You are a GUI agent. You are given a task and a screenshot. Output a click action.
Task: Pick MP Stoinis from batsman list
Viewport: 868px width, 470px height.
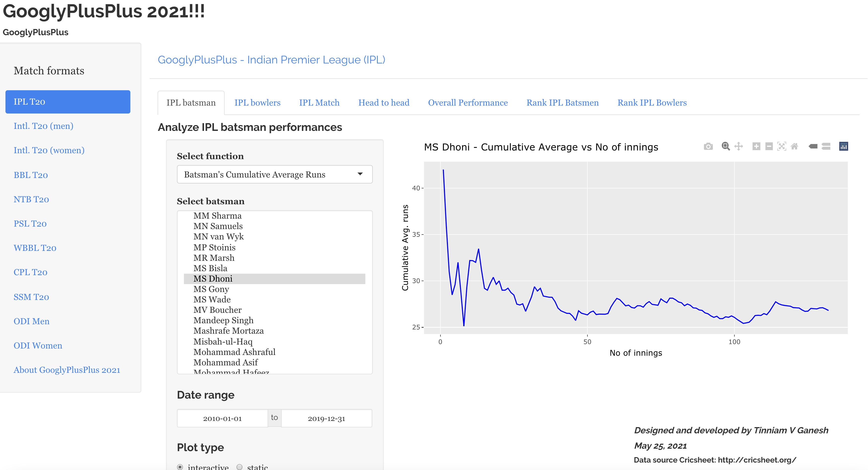pos(214,247)
